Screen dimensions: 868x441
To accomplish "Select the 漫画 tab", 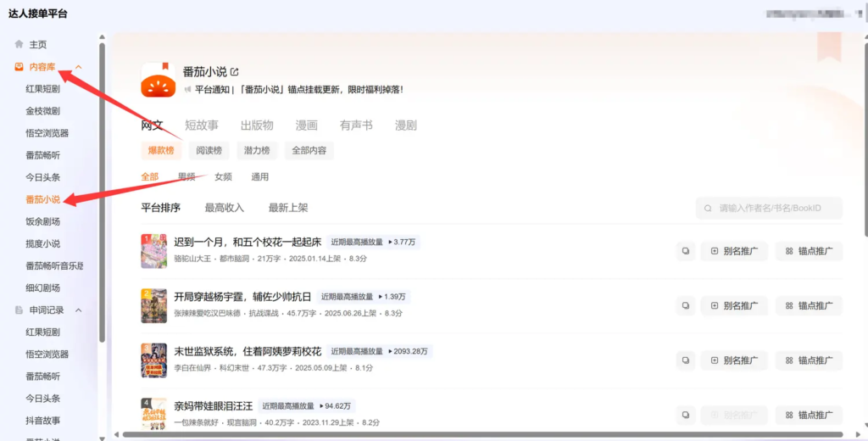I will [x=307, y=126].
